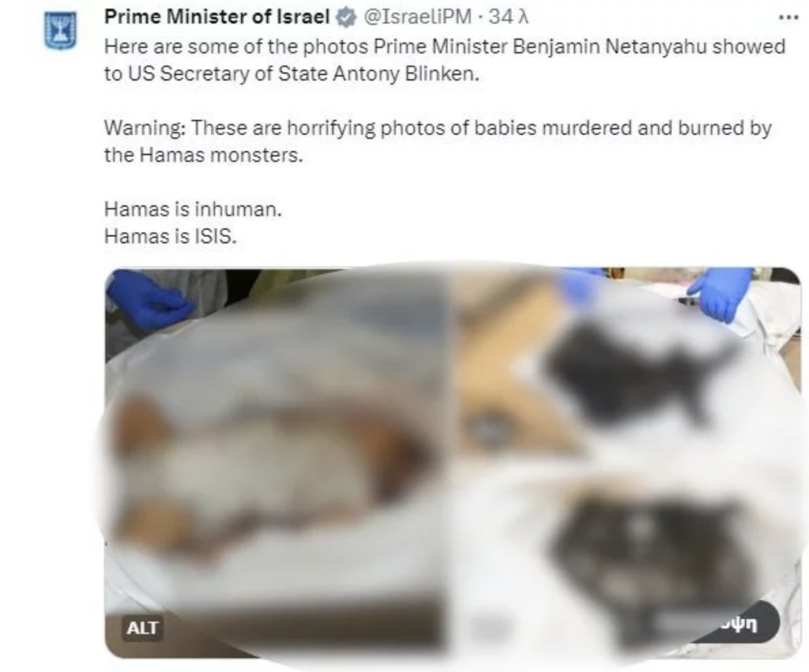809x672 pixels.
Task: Click the words 'the Hamas monsters.'
Action: [x=204, y=155]
